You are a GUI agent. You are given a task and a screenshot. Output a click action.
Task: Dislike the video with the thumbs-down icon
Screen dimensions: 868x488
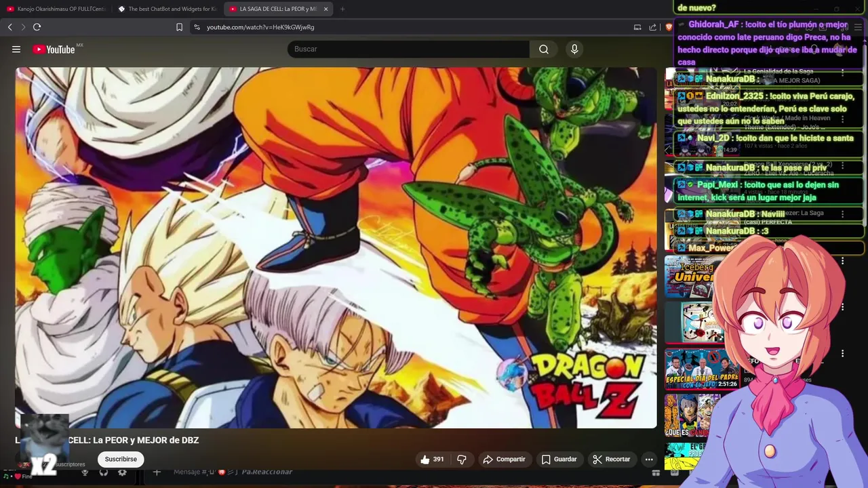click(462, 460)
